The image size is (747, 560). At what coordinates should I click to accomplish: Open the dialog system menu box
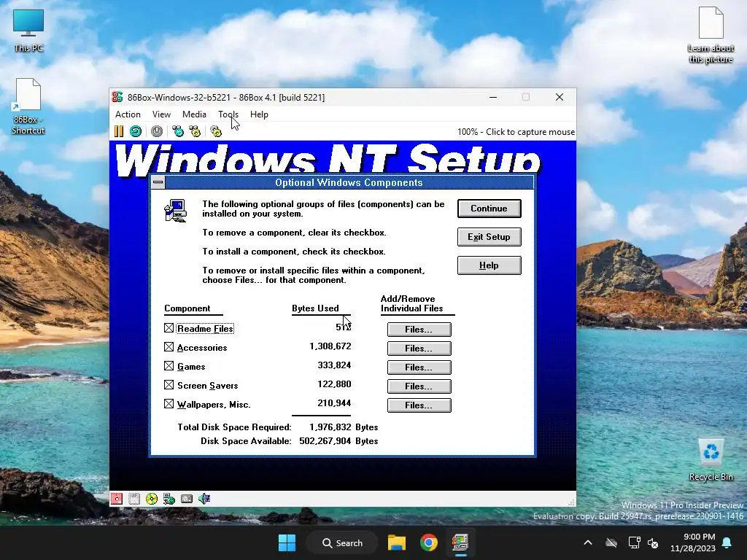coord(158,182)
